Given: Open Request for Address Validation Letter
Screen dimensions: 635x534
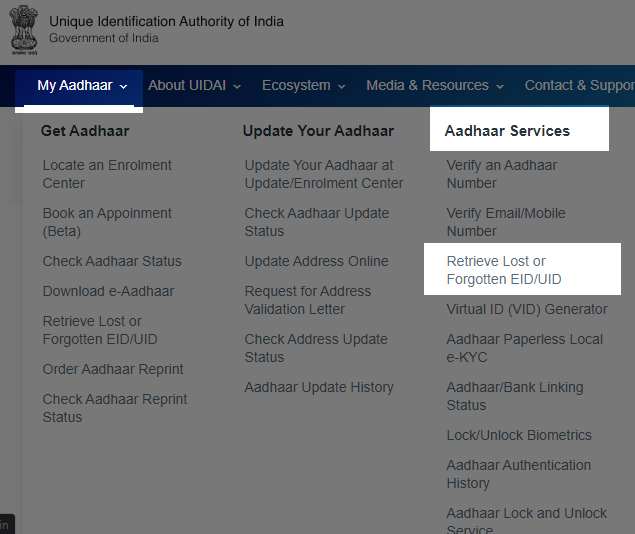Looking at the screenshot, I should click(x=307, y=300).
